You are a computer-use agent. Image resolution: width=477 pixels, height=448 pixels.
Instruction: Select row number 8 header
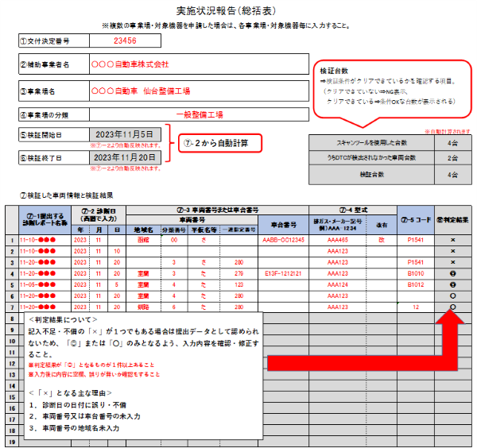(x=13, y=318)
